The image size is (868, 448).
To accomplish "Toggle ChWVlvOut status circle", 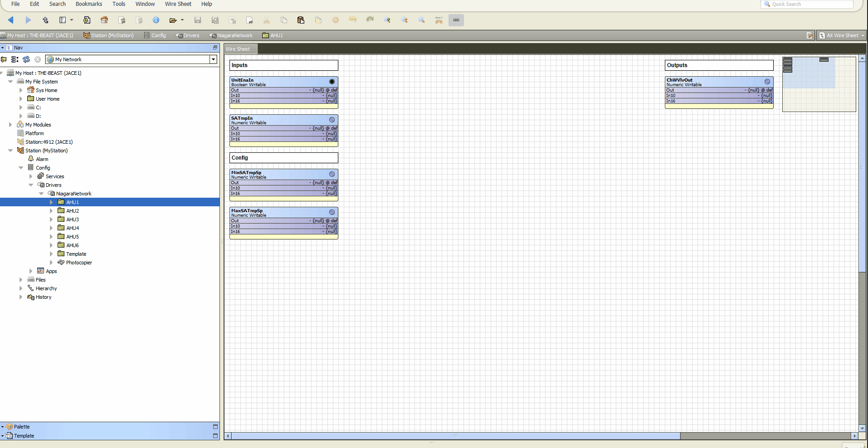I will pyautogui.click(x=767, y=82).
